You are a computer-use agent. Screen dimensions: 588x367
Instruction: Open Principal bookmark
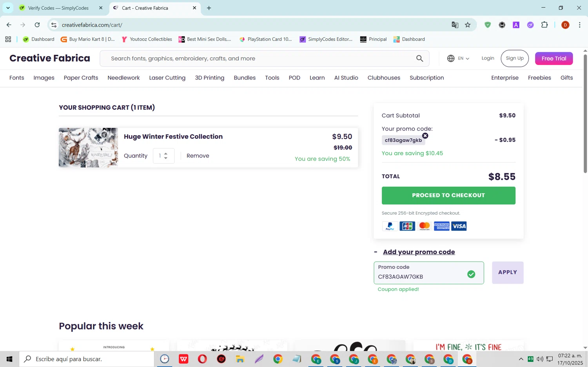tap(374, 39)
